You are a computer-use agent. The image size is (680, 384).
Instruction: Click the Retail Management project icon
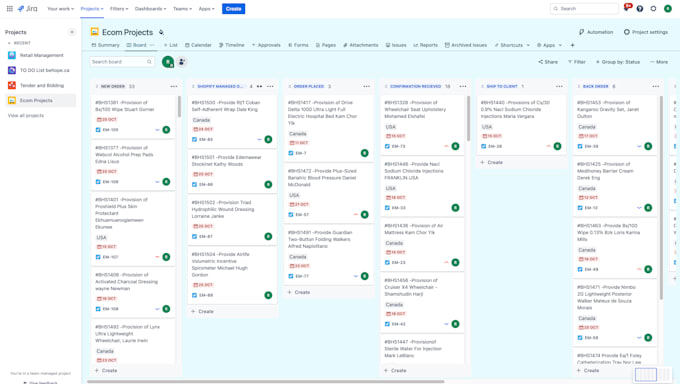(x=12, y=55)
